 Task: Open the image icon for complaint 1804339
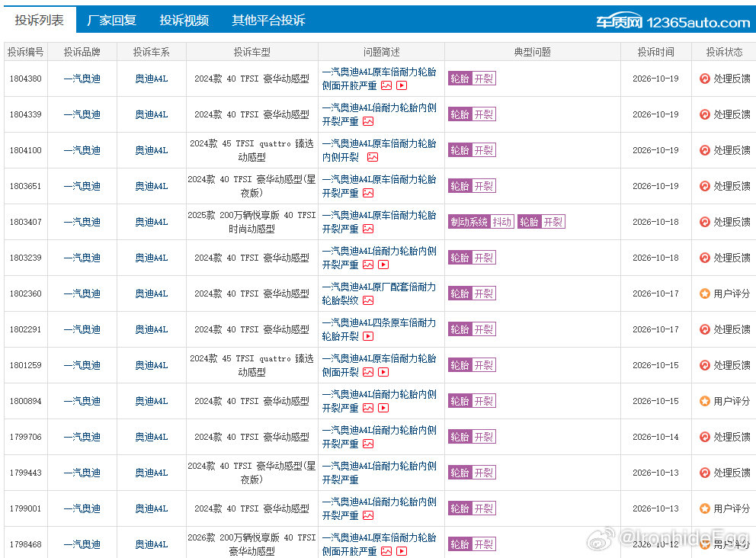point(368,121)
